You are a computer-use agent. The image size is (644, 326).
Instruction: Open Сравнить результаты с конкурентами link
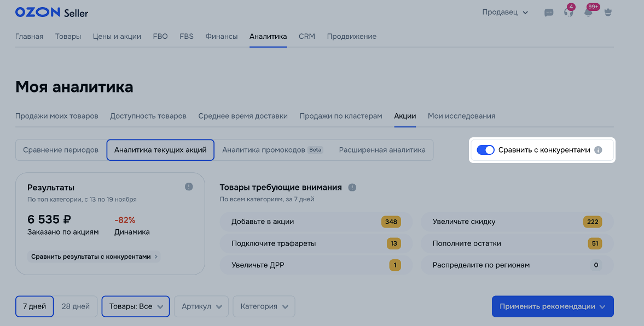(94, 257)
